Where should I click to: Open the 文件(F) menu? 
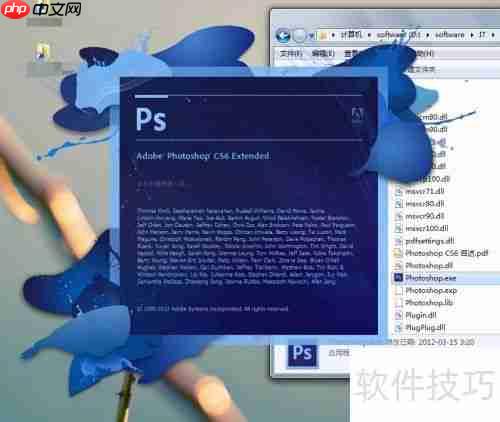(291, 53)
